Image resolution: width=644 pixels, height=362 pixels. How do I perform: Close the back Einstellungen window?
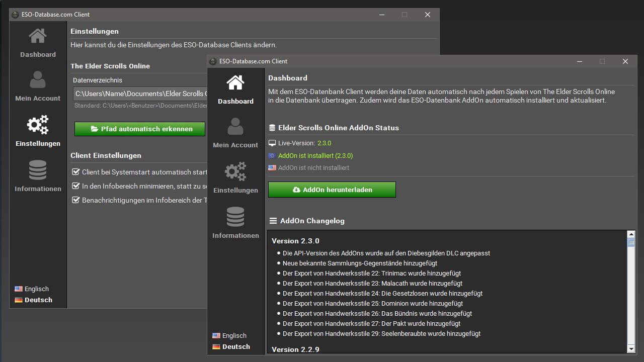point(428,15)
